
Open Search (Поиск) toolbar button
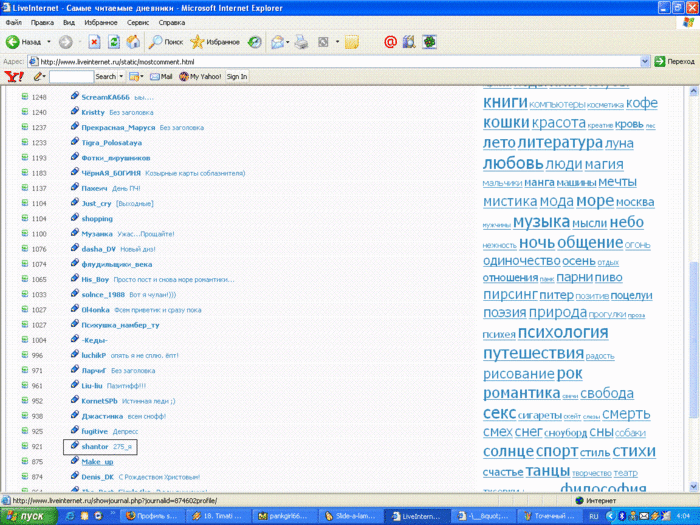(x=166, y=42)
